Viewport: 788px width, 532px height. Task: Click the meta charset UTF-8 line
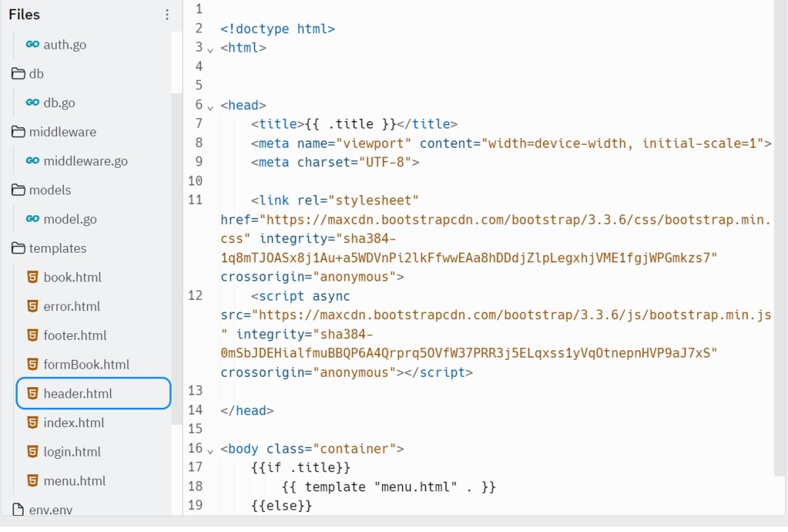point(335,163)
